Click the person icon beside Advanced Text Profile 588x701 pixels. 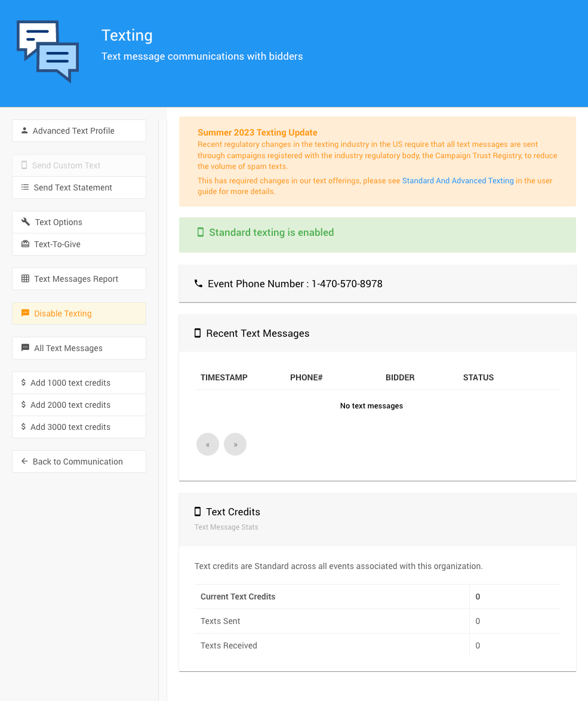24,131
